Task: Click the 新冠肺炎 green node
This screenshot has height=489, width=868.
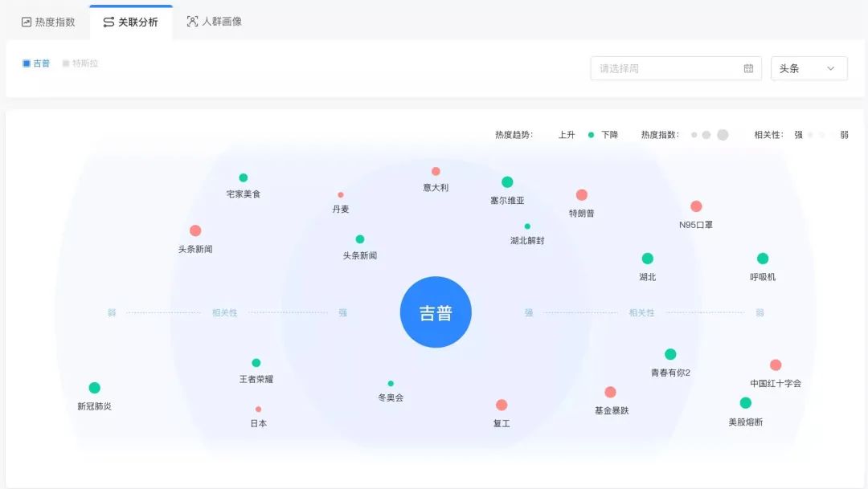Action: click(x=95, y=388)
